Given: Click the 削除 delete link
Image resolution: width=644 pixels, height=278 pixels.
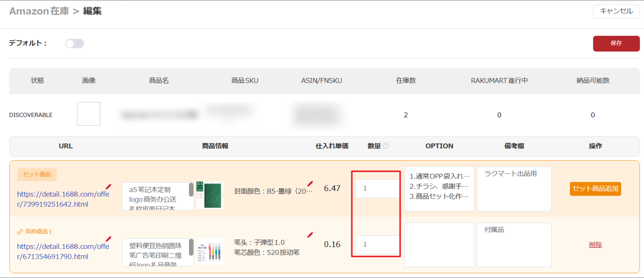Looking at the screenshot, I should point(595,244).
